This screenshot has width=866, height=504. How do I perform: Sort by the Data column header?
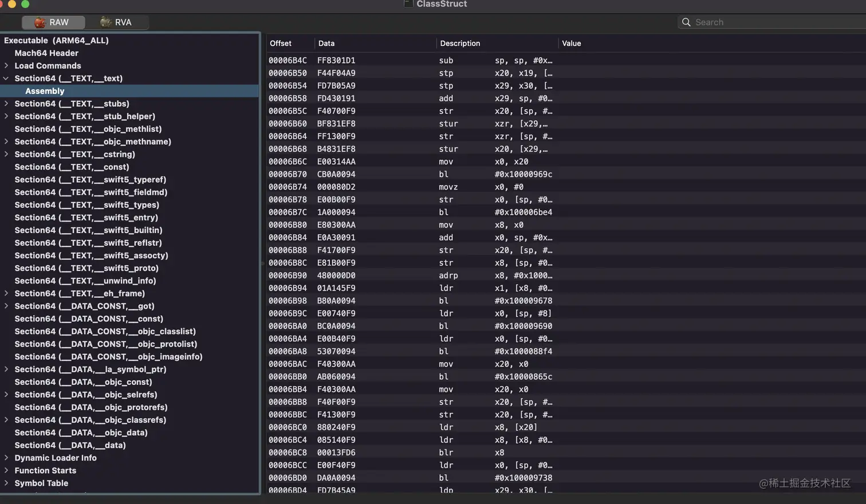[326, 44]
